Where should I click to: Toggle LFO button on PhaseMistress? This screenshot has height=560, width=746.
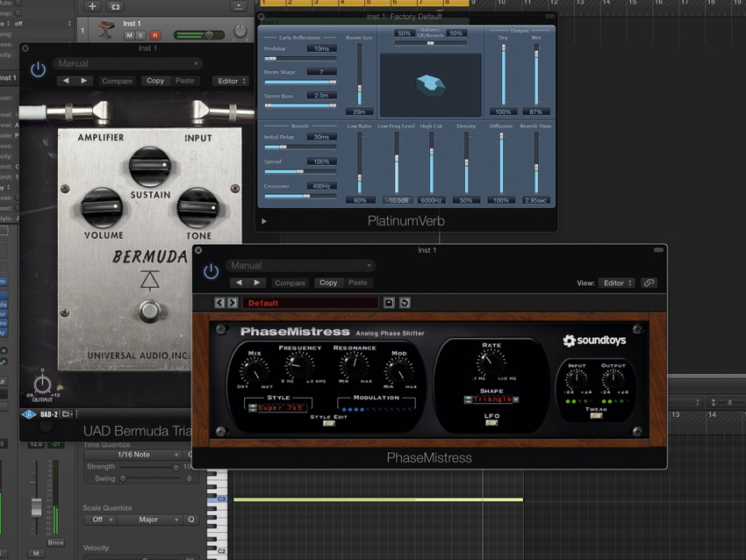pyautogui.click(x=491, y=423)
